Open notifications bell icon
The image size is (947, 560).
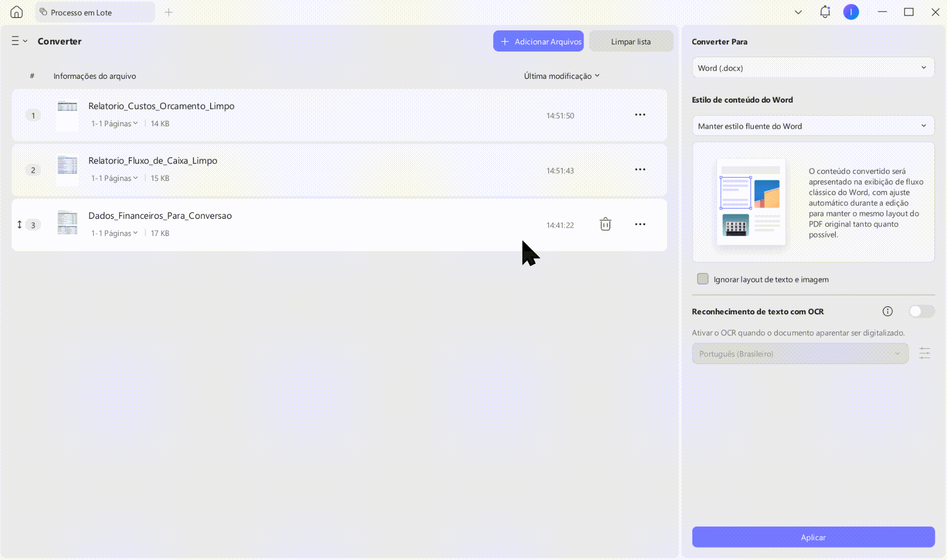point(825,12)
